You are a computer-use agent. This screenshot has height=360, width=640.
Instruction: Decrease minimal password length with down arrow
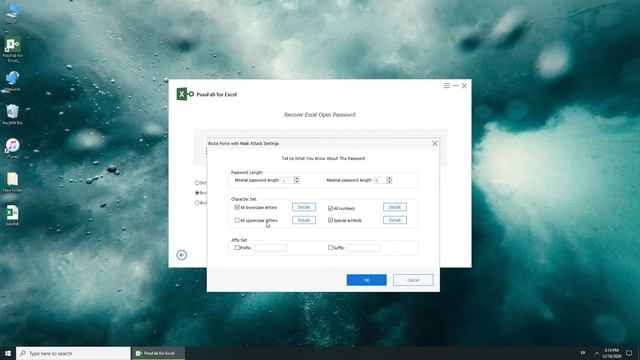tap(297, 182)
